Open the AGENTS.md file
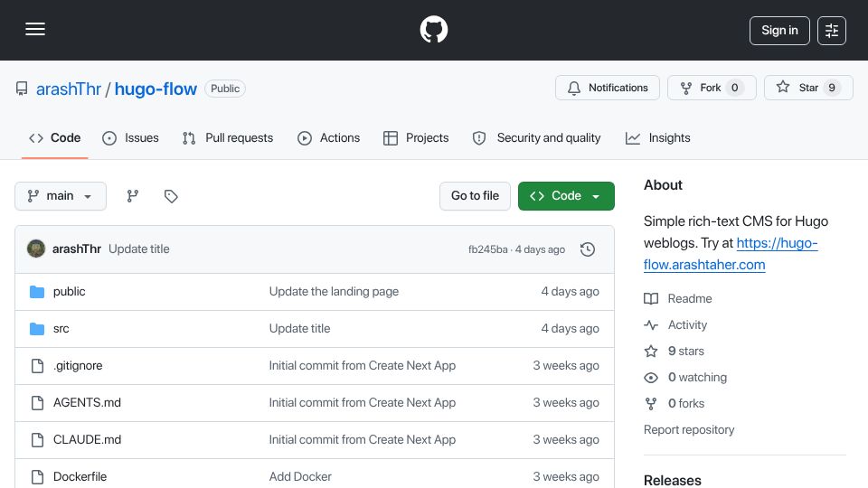This screenshot has width=868, height=488. [87, 403]
